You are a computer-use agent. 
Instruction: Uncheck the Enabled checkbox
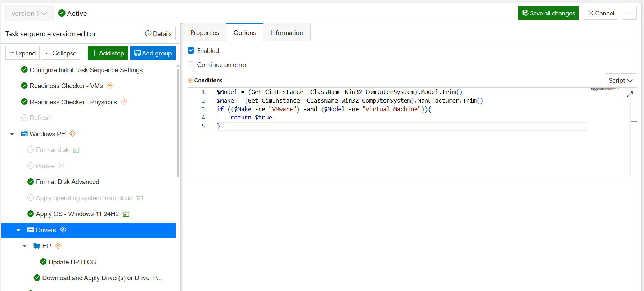click(191, 51)
